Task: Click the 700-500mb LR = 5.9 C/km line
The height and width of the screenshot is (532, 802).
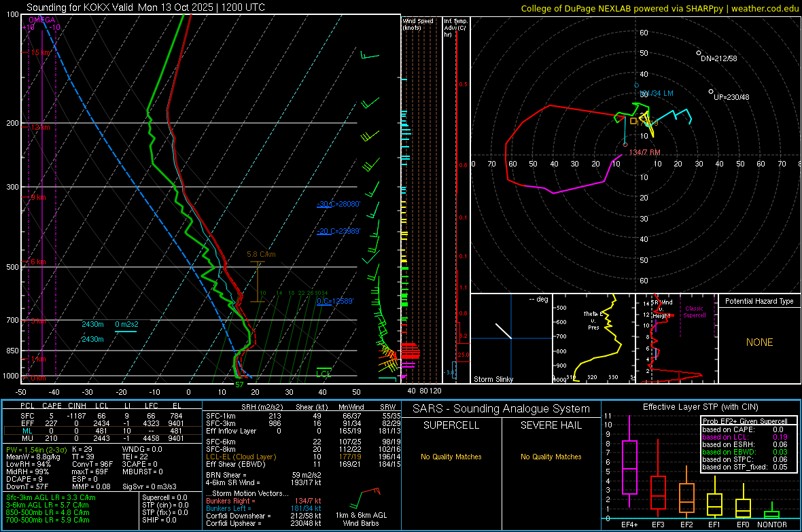Action: pyautogui.click(x=48, y=520)
